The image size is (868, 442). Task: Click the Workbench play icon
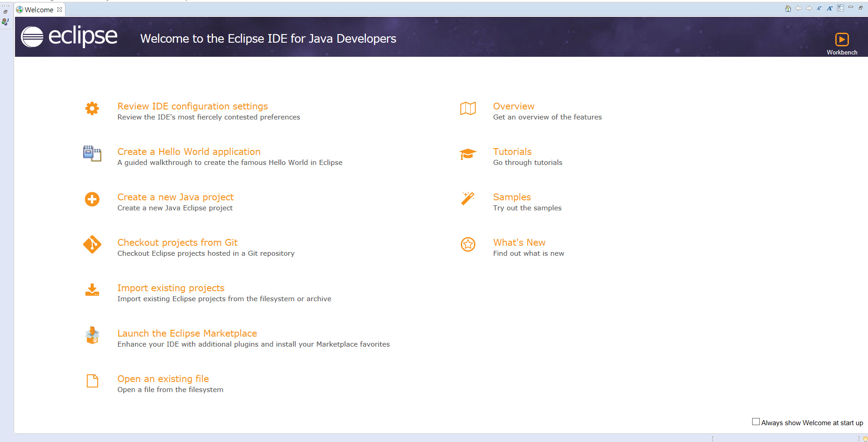pyautogui.click(x=842, y=40)
